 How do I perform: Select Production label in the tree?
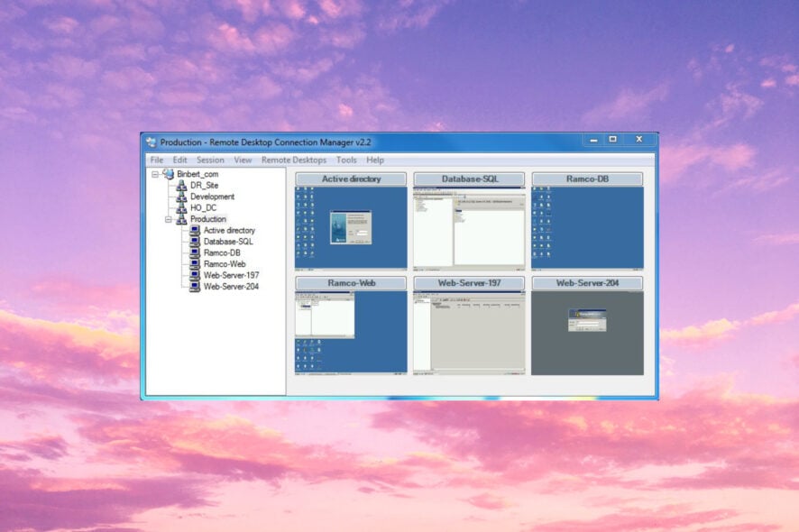coord(208,219)
